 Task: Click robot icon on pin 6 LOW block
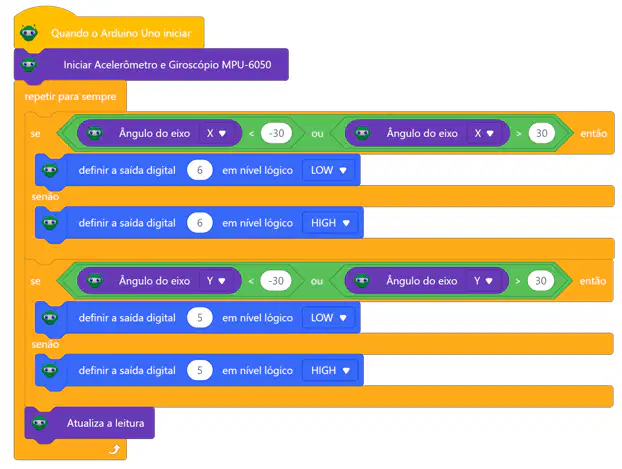point(50,170)
